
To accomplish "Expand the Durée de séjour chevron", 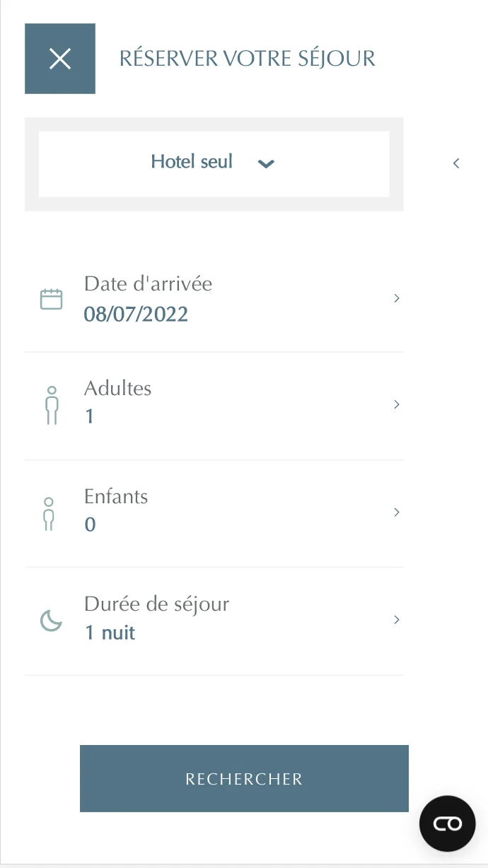I will coord(397,619).
